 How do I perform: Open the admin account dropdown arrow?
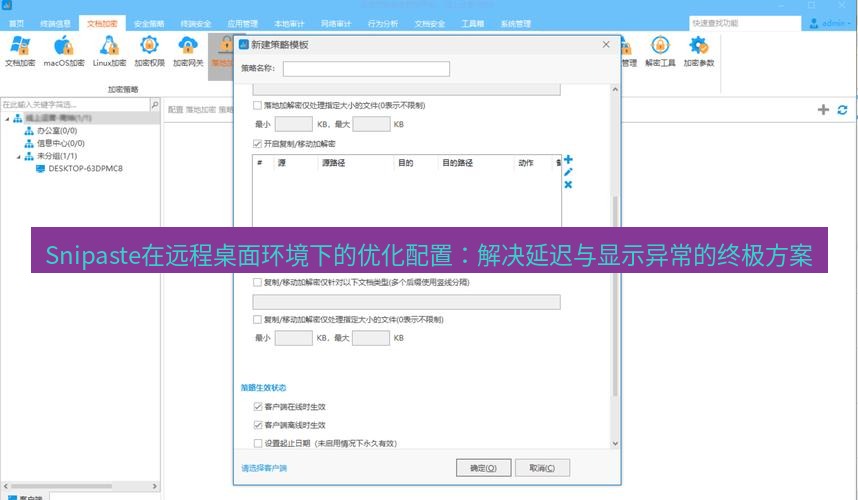pos(850,24)
